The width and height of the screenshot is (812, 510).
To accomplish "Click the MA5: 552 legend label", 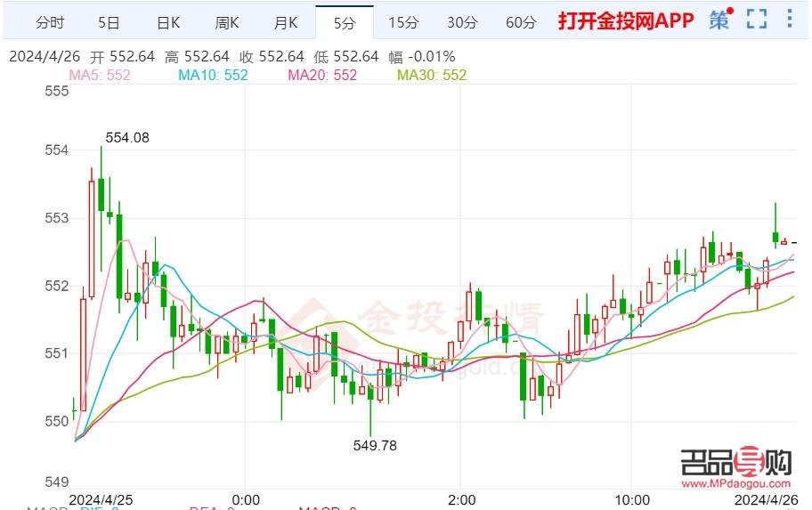I will pos(100,75).
